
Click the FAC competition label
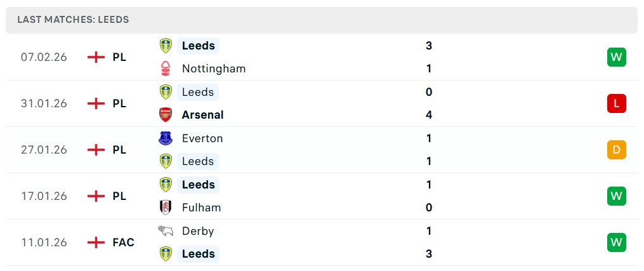click(x=124, y=242)
